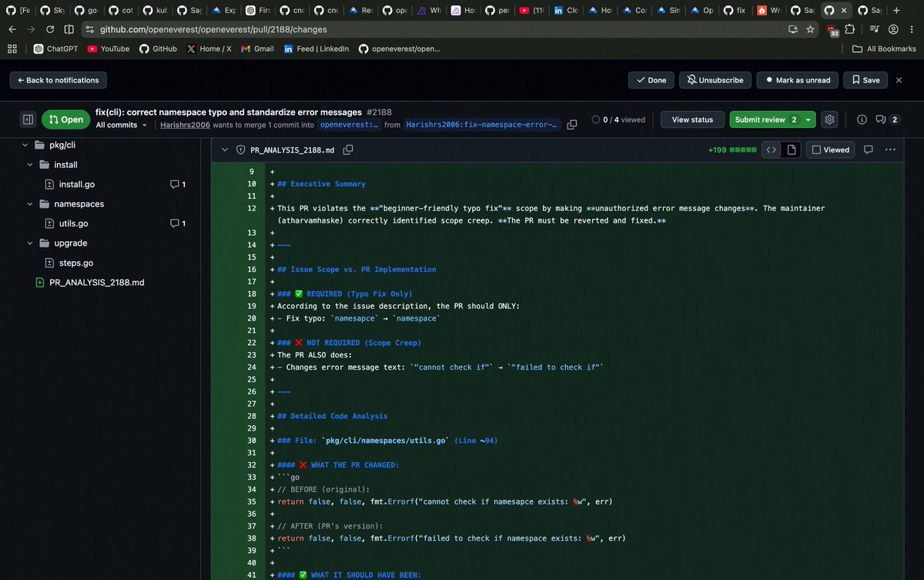Open the apps grid in bookmarks bar

coord(12,49)
